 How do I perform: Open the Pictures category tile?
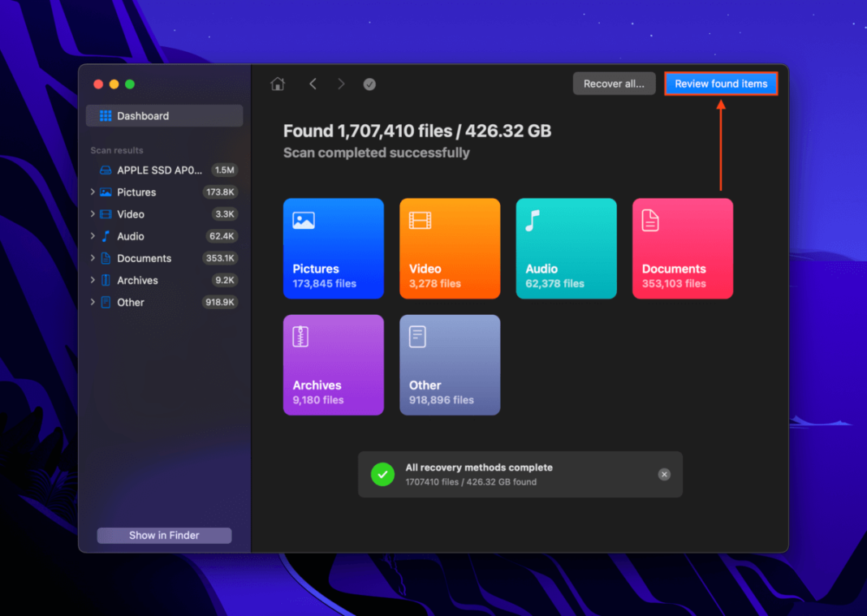click(333, 248)
